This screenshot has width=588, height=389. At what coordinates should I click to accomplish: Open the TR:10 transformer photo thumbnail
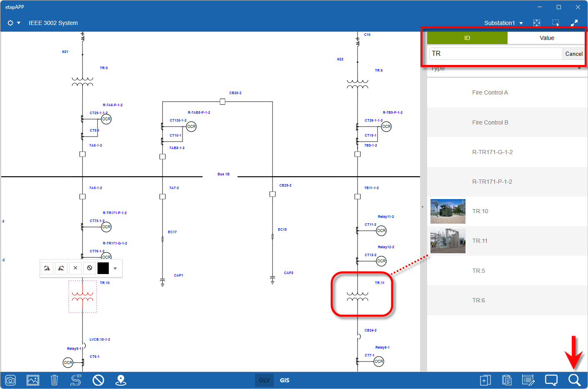pyautogui.click(x=448, y=211)
